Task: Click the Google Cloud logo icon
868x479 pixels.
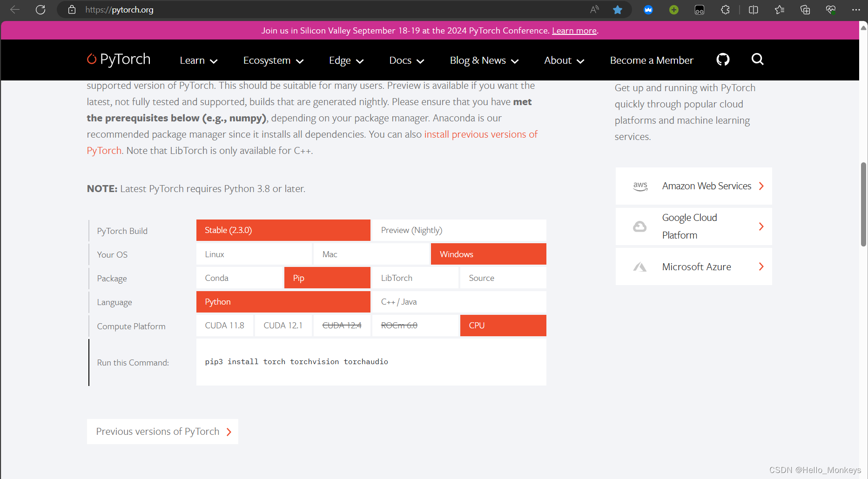Action: (x=640, y=226)
